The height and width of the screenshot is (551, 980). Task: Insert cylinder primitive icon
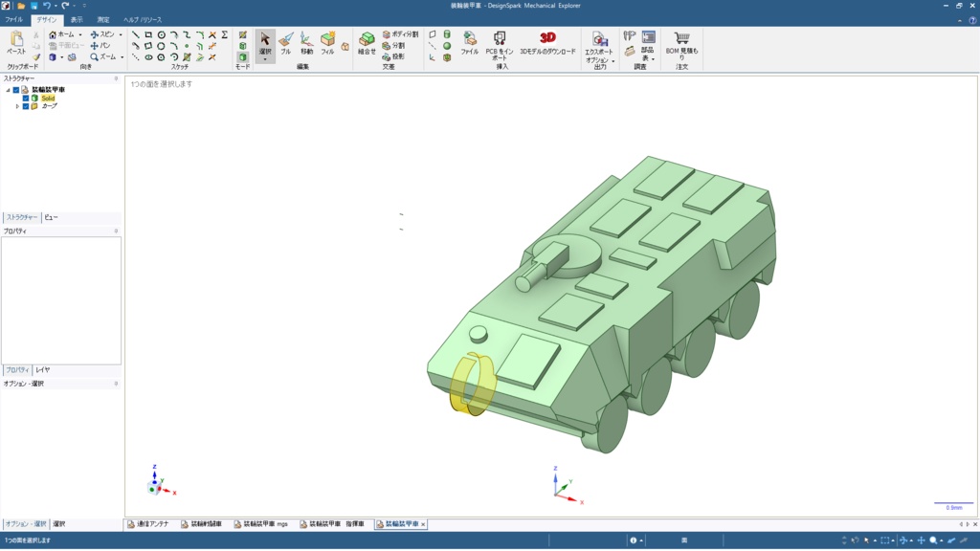tap(447, 35)
